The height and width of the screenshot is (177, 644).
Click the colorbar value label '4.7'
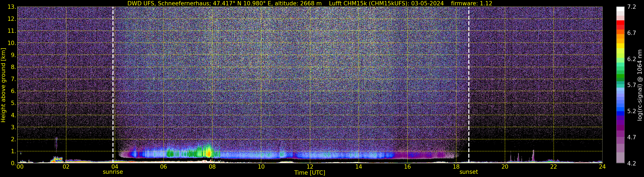coord(632,137)
